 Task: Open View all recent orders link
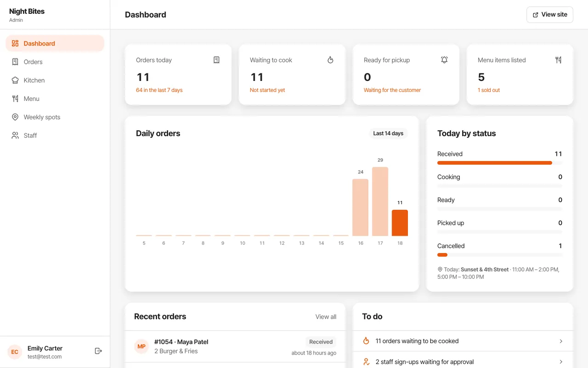click(x=326, y=316)
